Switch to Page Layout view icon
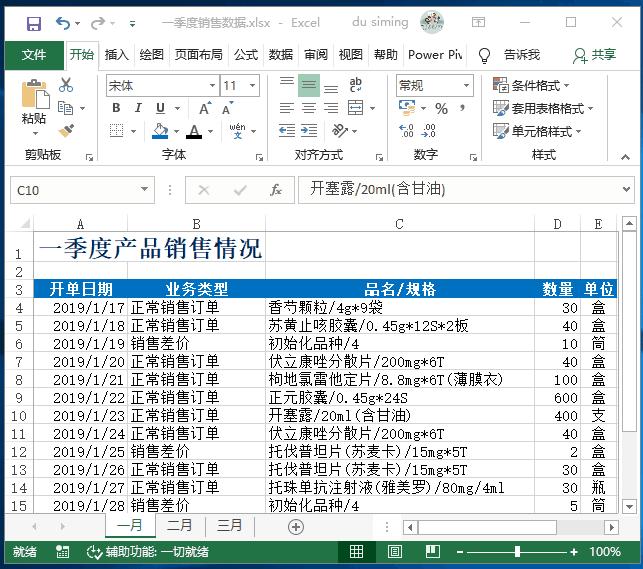The height and width of the screenshot is (569, 643). (x=394, y=552)
